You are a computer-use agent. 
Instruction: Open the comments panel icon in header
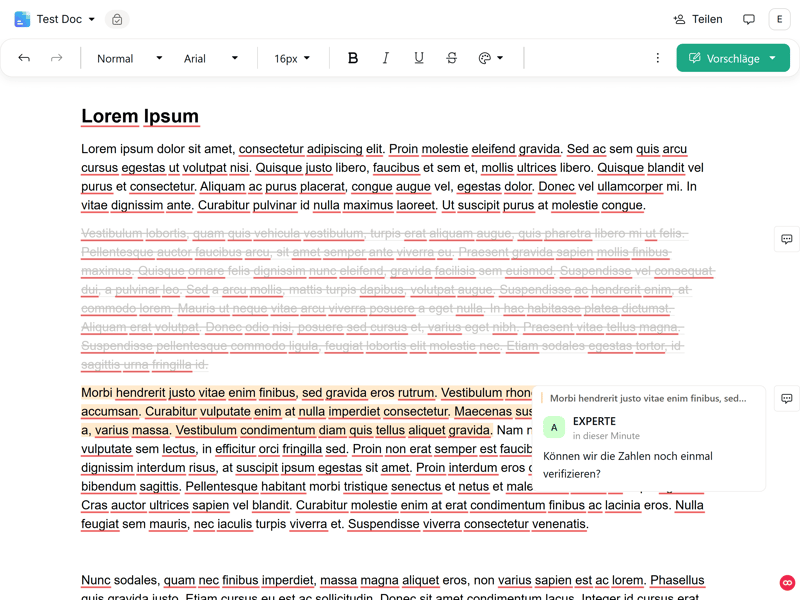pos(748,19)
